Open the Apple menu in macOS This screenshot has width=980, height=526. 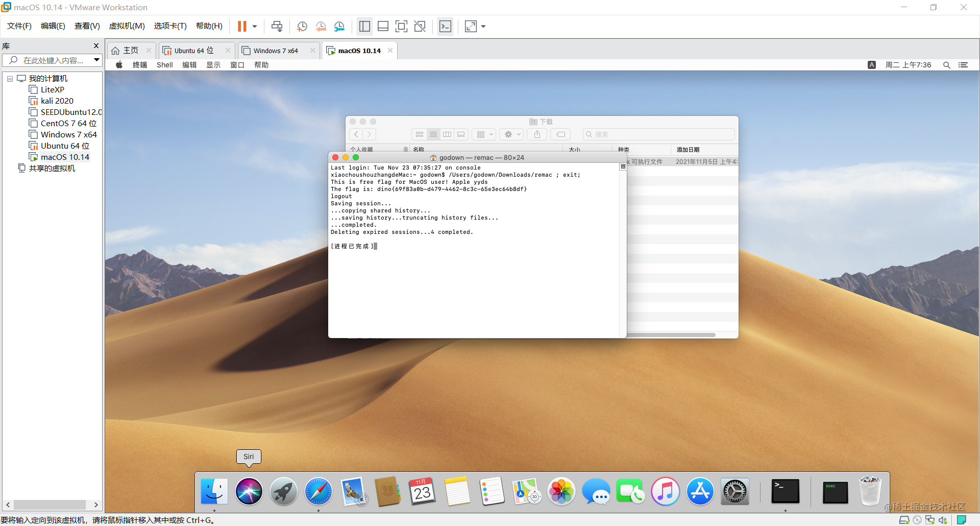(119, 65)
